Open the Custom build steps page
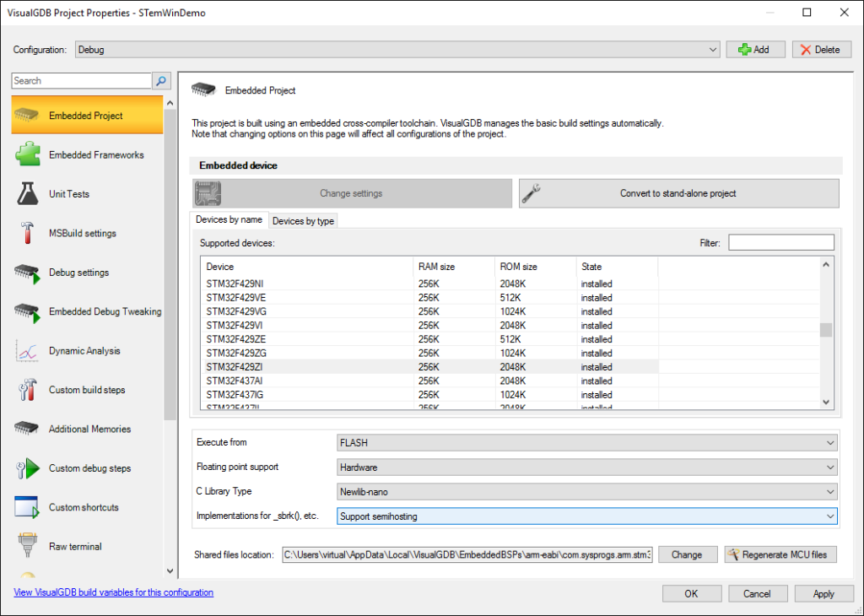The width and height of the screenshot is (864, 616). [87, 390]
